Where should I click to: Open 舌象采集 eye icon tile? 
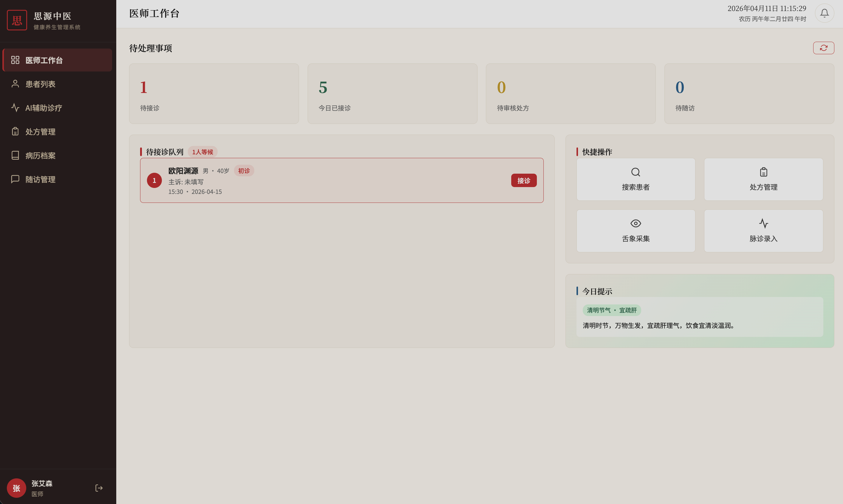(636, 231)
